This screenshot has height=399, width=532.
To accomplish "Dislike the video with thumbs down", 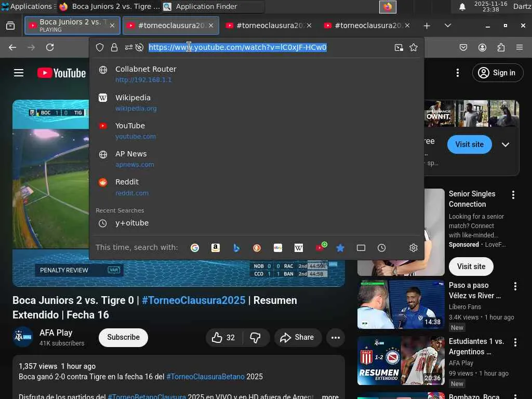I will 256,338.
